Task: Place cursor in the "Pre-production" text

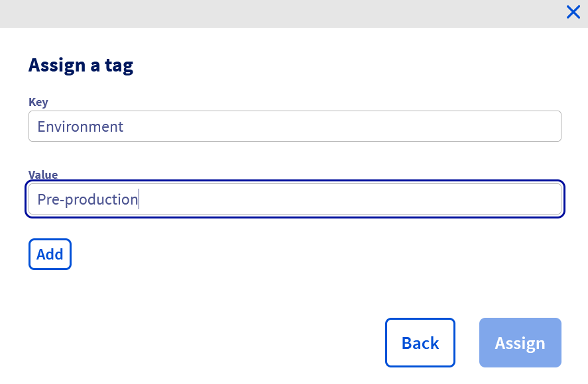Action: (x=87, y=199)
